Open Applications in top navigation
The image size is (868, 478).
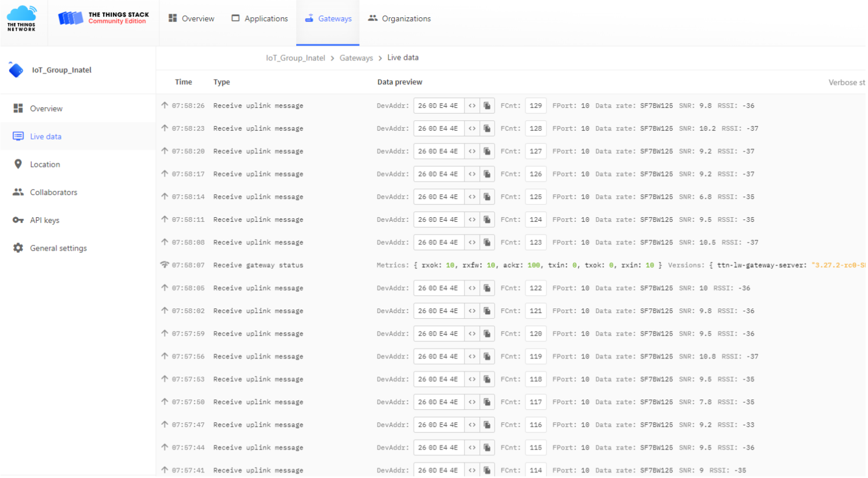pos(260,18)
